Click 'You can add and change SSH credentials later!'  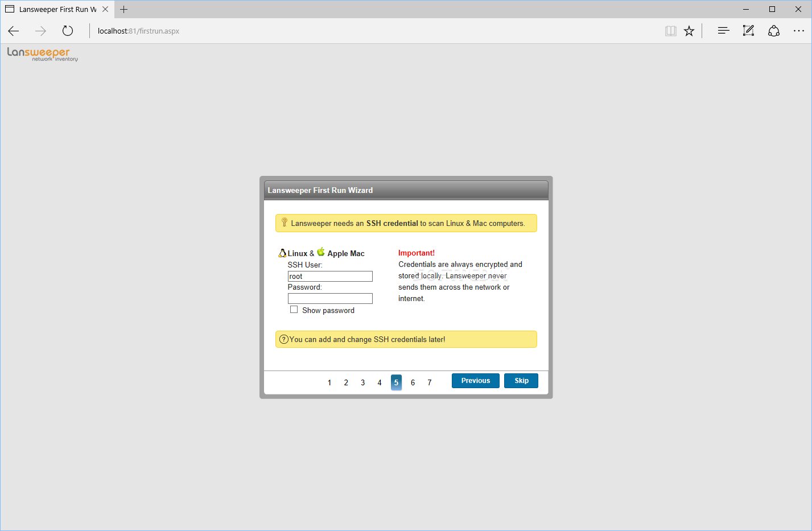point(368,339)
